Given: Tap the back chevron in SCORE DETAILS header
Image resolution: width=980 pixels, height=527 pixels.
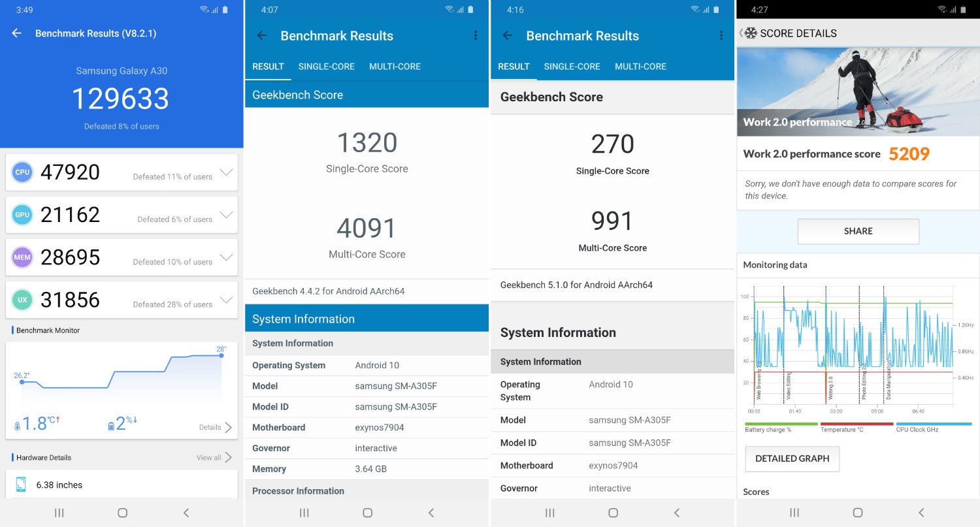Looking at the screenshot, I should point(741,33).
